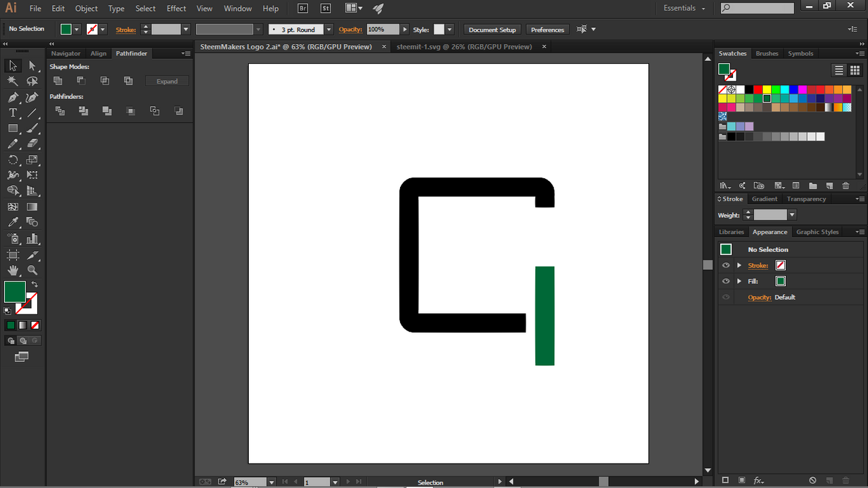Click the Document Setup button
This screenshot has width=868, height=488.
click(x=492, y=30)
